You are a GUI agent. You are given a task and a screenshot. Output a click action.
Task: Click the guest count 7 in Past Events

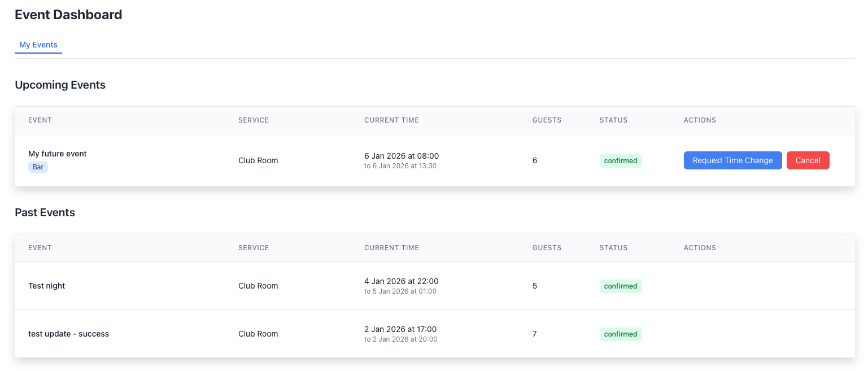[x=534, y=334]
